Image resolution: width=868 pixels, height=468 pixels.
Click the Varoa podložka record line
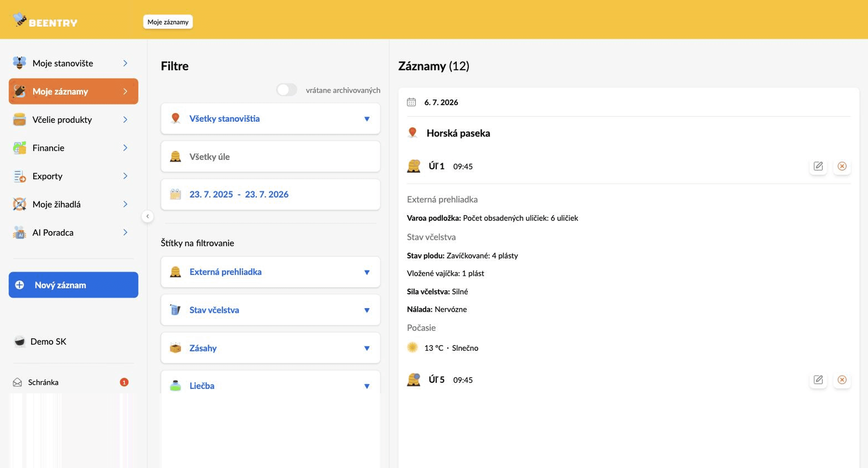click(492, 218)
